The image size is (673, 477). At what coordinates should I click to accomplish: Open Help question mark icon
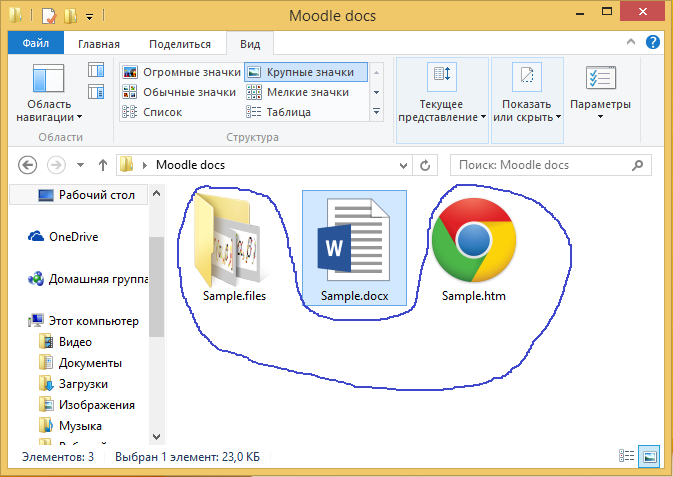click(x=652, y=42)
